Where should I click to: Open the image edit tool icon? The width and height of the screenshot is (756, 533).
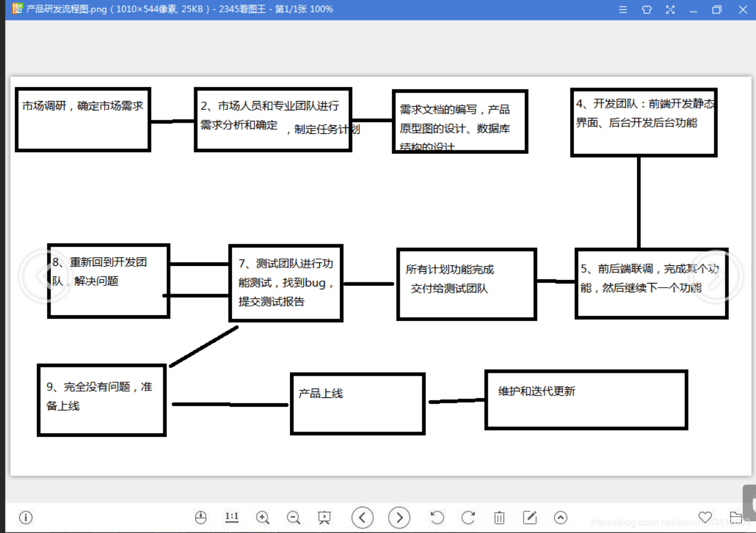click(530, 517)
